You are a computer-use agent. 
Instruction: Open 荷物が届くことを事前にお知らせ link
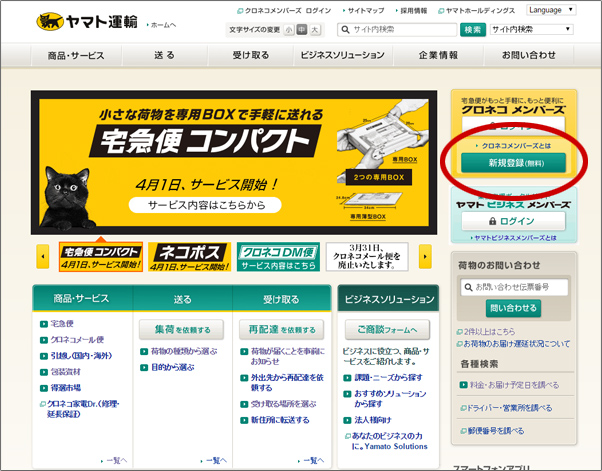(283, 356)
